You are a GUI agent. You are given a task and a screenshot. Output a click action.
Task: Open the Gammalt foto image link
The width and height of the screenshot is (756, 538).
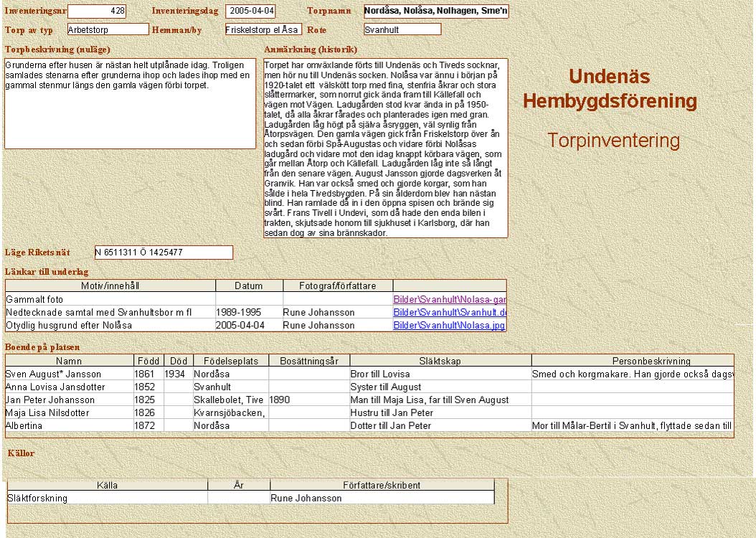point(450,299)
